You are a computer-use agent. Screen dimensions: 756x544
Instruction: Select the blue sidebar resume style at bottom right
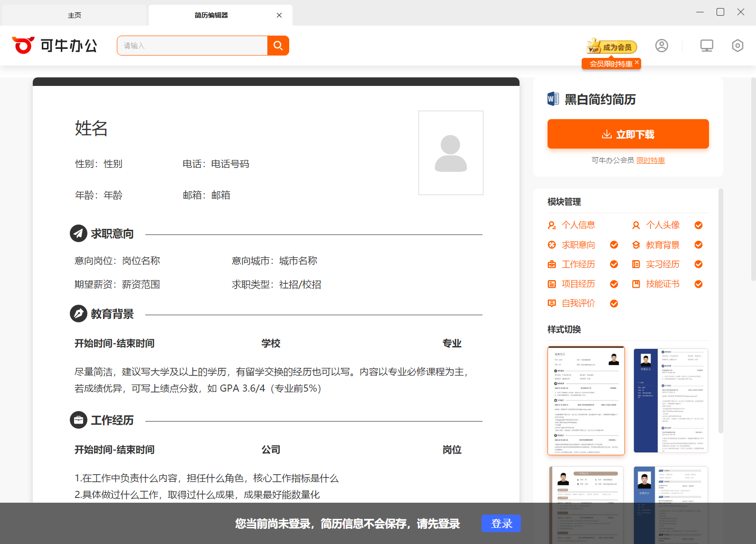pos(671,505)
